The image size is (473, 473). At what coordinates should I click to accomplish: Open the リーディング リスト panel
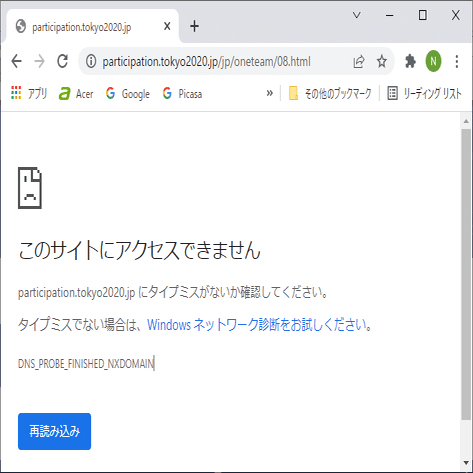point(425,94)
